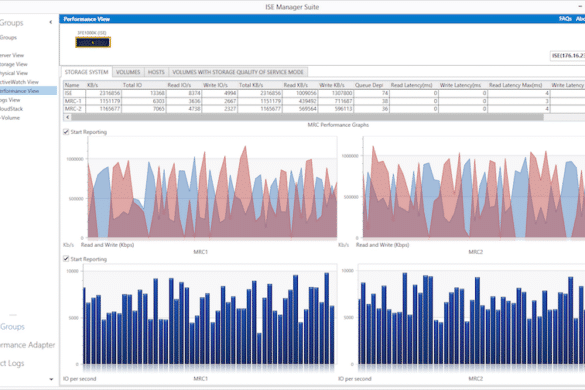Sort by the Read Latency(ms) column header
The height and width of the screenshot is (390, 585).
point(414,85)
